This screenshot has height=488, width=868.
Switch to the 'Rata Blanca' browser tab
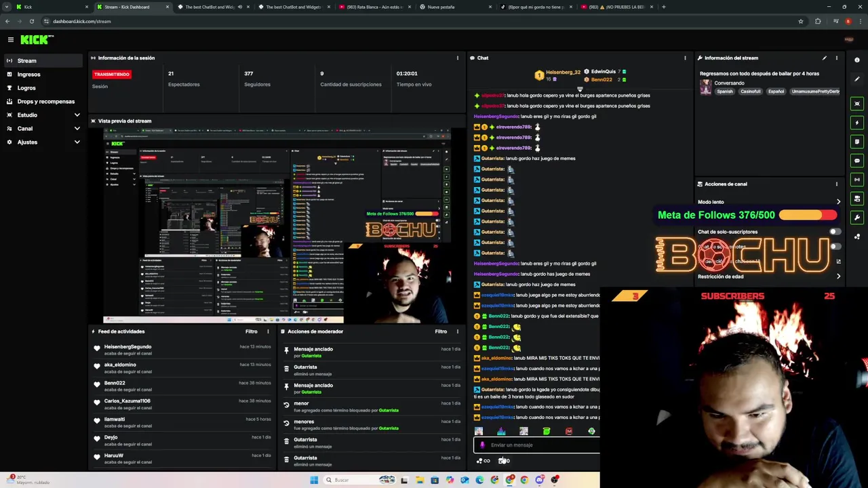pyautogui.click(x=374, y=7)
